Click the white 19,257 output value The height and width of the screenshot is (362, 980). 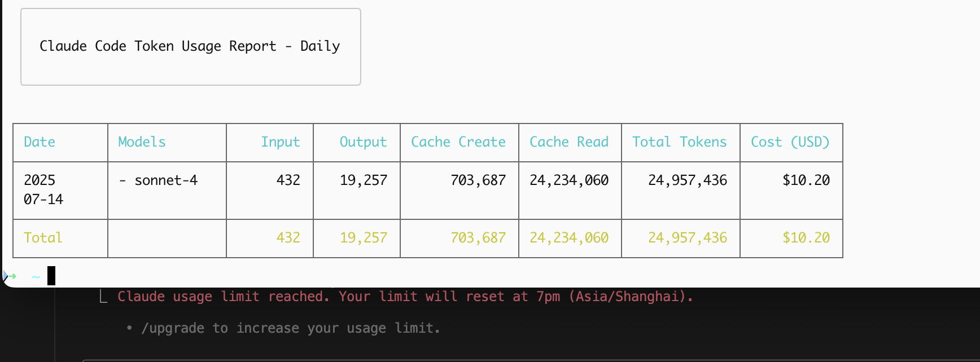click(363, 180)
